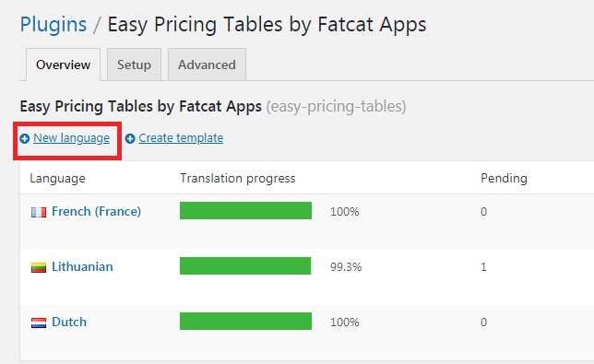The height and width of the screenshot is (364, 594).
Task: Switch to the Overview tab
Action: (x=64, y=65)
